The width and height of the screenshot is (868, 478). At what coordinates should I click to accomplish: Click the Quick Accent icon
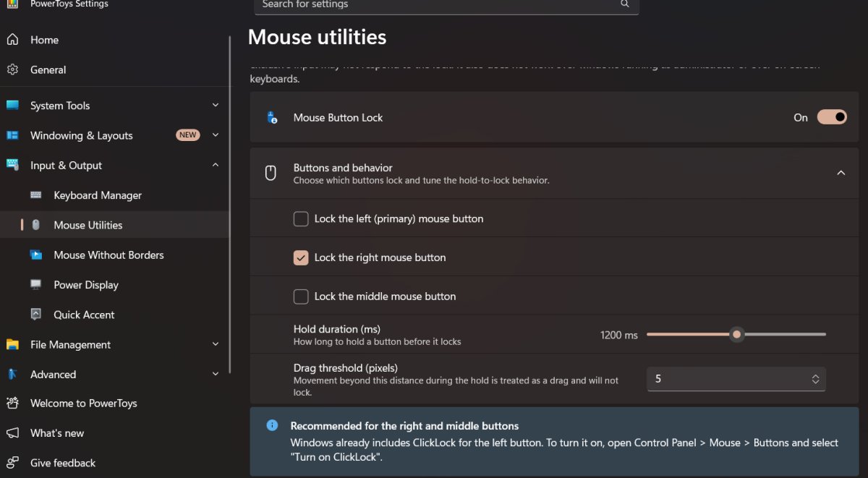[36, 315]
